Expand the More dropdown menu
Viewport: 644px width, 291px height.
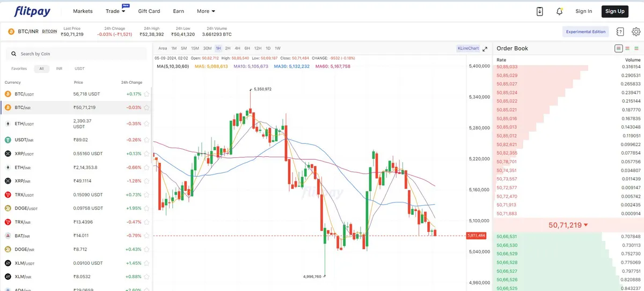pos(206,11)
